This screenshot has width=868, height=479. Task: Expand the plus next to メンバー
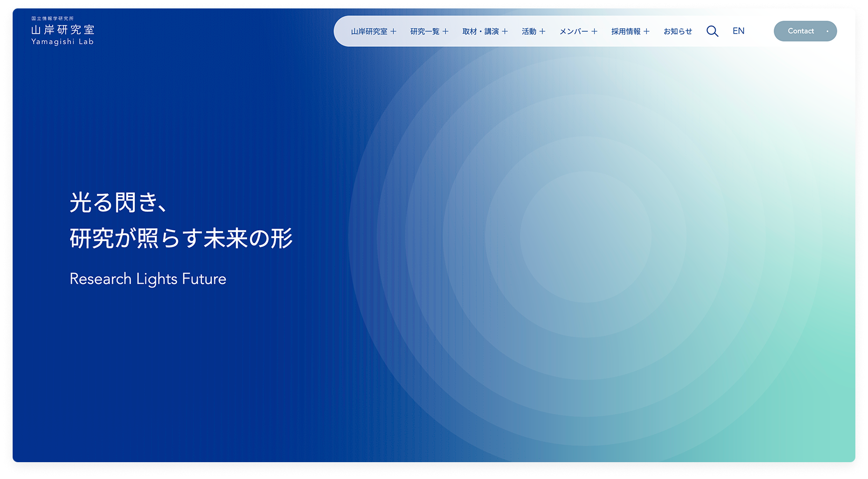pos(594,32)
